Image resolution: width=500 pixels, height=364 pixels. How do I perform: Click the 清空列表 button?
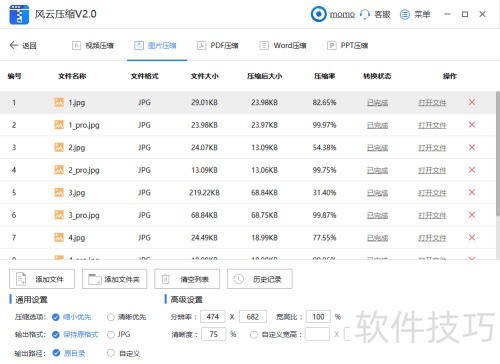[187, 279]
